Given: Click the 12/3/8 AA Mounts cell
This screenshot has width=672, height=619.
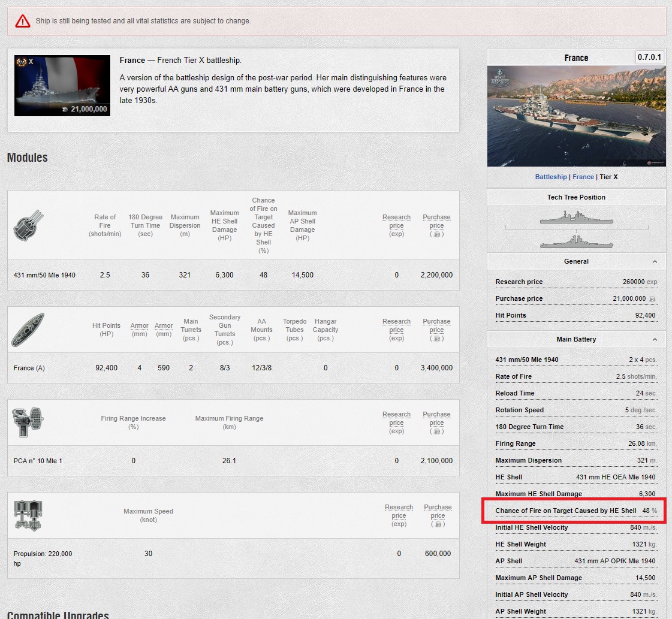Looking at the screenshot, I should tap(261, 368).
